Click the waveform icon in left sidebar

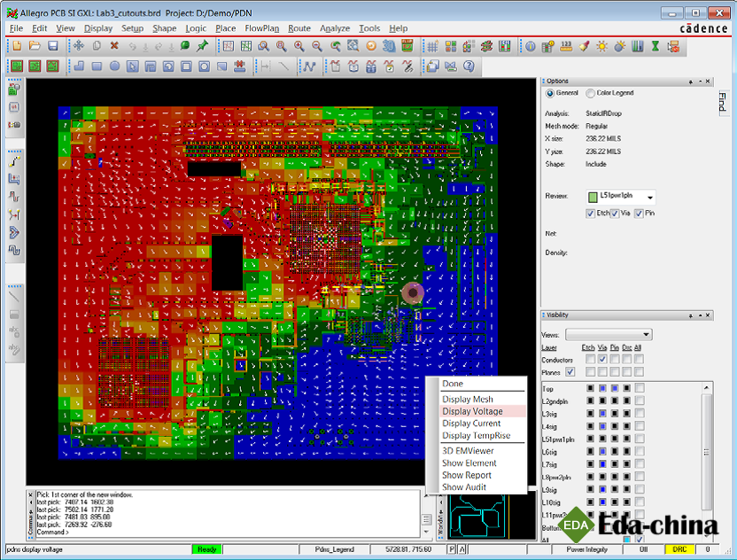(x=14, y=197)
